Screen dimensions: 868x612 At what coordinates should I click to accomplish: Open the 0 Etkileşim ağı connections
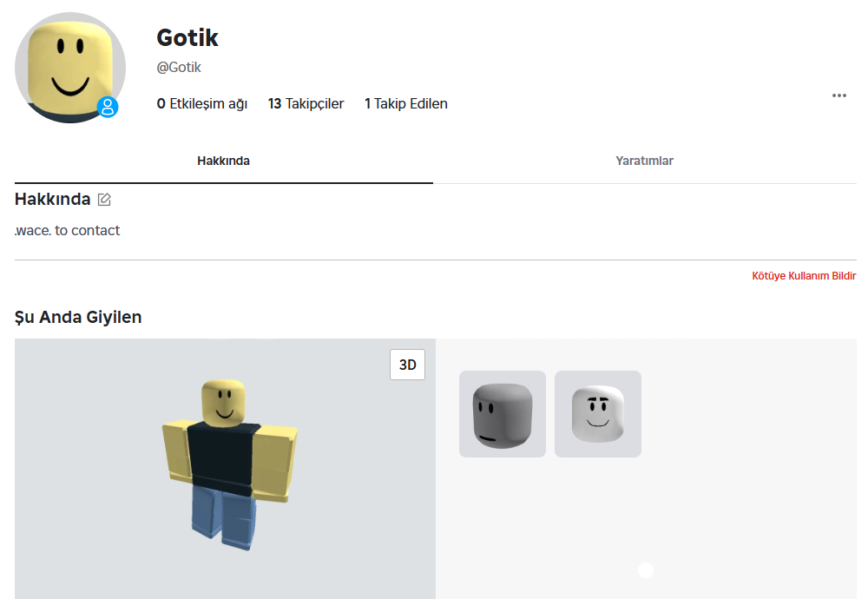click(x=202, y=103)
